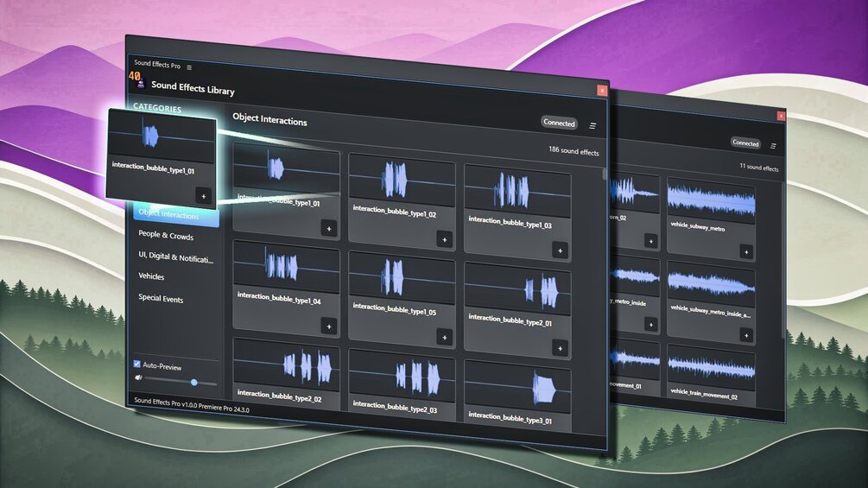Click the 'Sound Effects Pro' panel tab title
The height and width of the screenshot is (488, 868).
pyautogui.click(x=157, y=64)
